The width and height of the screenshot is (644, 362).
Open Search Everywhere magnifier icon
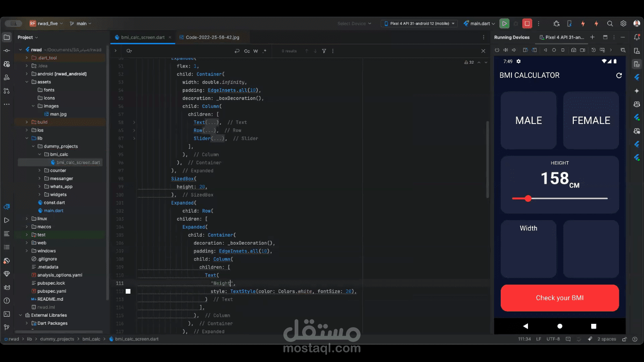[x=610, y=24]
